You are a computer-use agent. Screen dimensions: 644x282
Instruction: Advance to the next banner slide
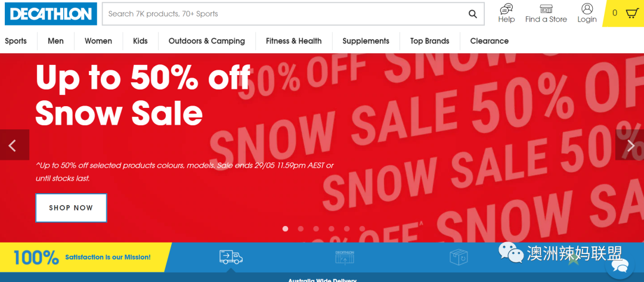click(630, 145)
